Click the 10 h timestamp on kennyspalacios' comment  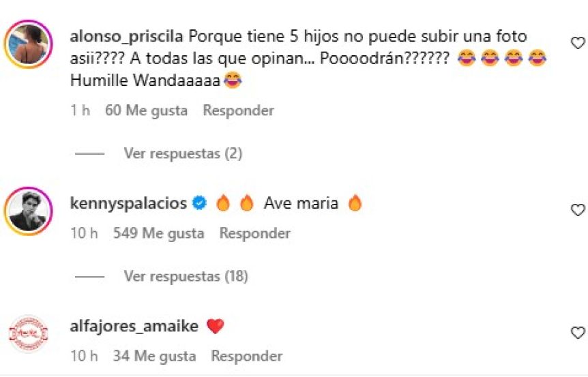[85, 233]
